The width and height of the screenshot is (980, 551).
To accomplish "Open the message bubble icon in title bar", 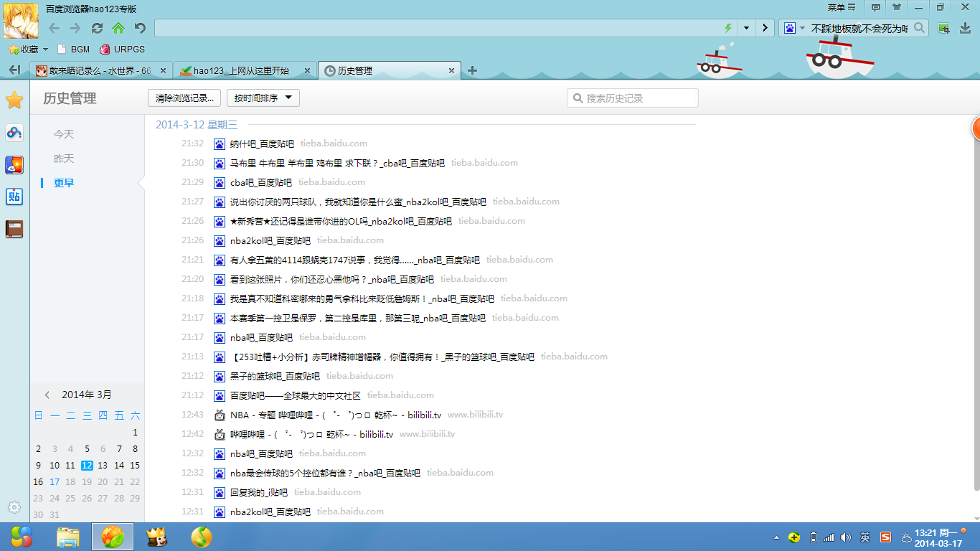I will 876,7.
